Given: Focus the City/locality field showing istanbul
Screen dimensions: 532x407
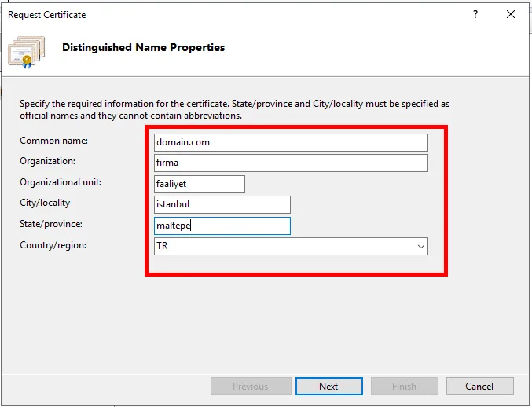Looking at the screenshot, I should (x=222, y=204).
